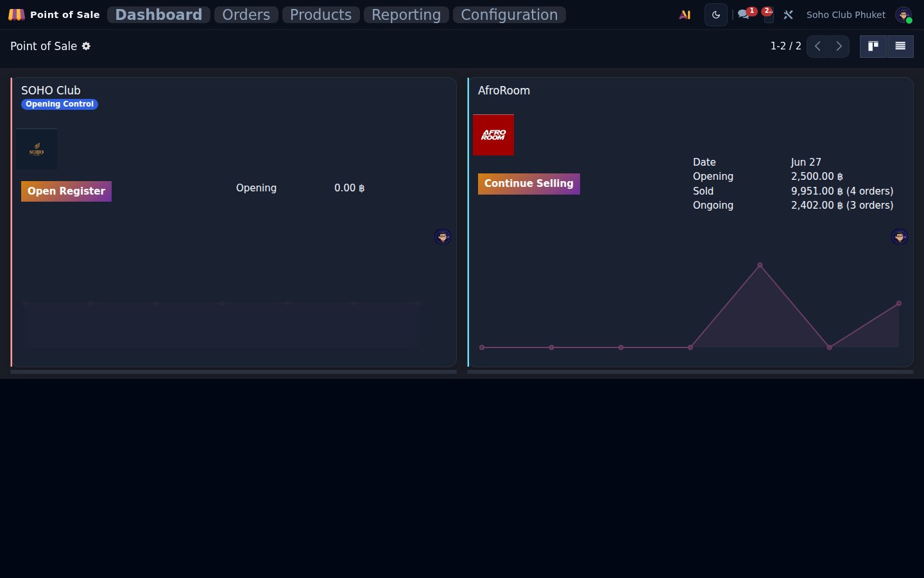Go to next page of records

tap(839, 46)
